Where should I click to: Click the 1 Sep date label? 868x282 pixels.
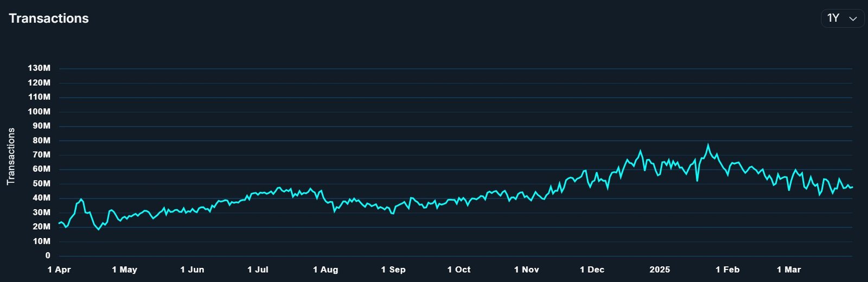pyautogui.click(x=393, y=270)
